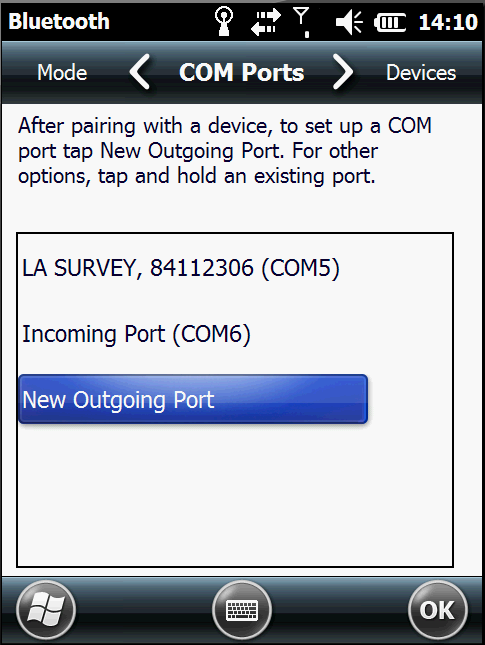Tap the battery status icon

(x=390, y=22)
